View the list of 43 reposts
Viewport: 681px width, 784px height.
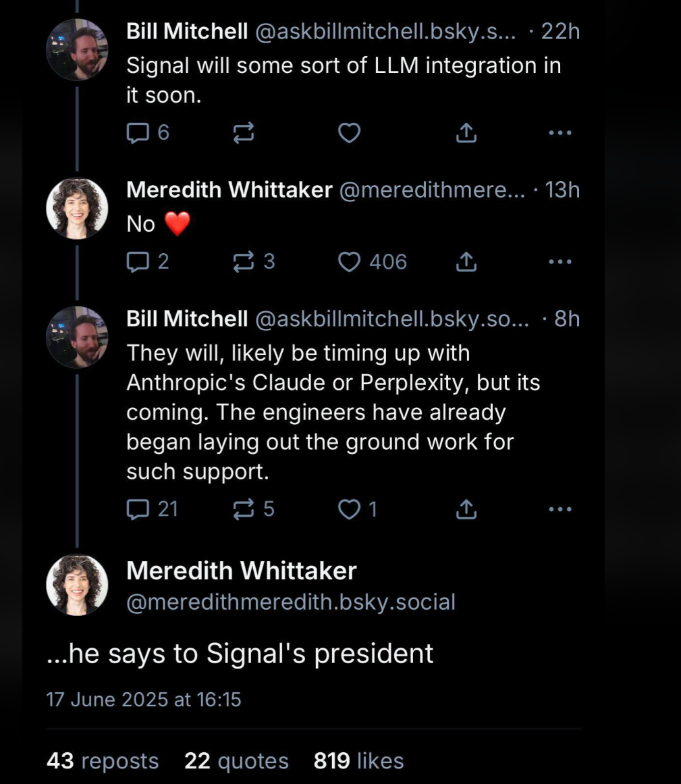[103, 761]
